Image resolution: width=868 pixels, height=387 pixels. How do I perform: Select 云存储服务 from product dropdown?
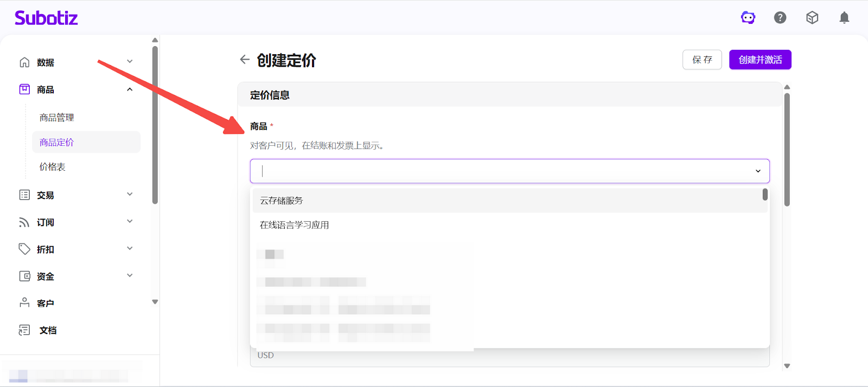click(282, 201)
